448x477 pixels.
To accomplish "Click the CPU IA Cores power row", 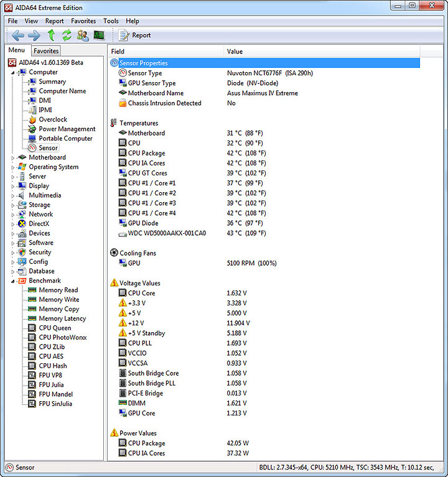I will (x=264, y=453).
